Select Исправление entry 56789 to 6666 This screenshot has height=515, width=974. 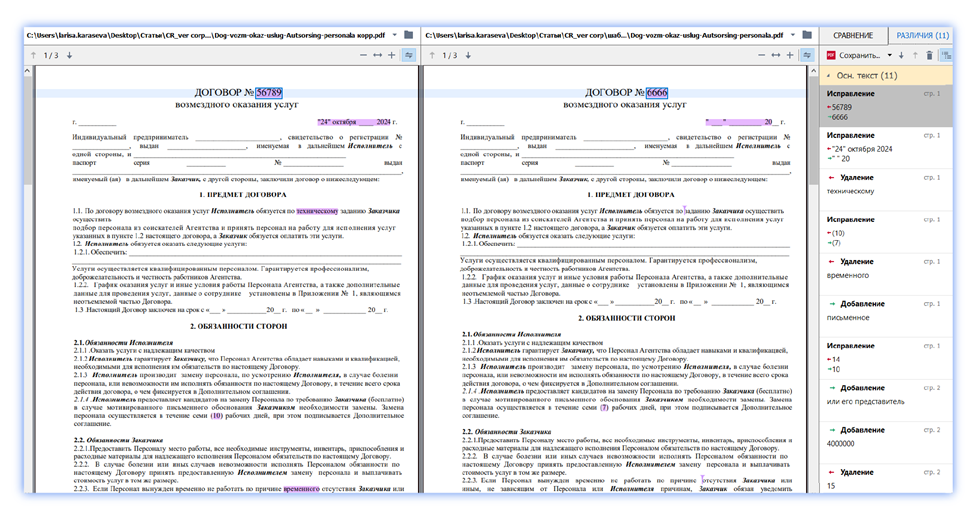pos(886,105)
